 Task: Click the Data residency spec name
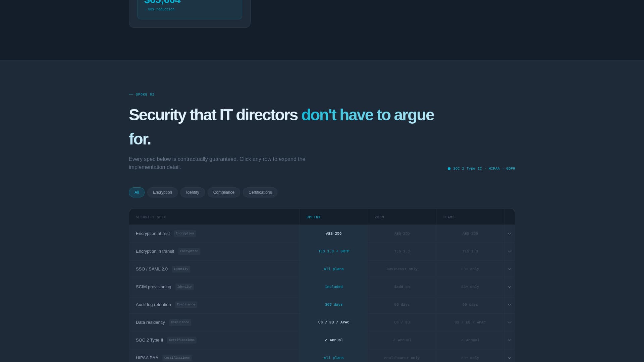coord(150,322)
